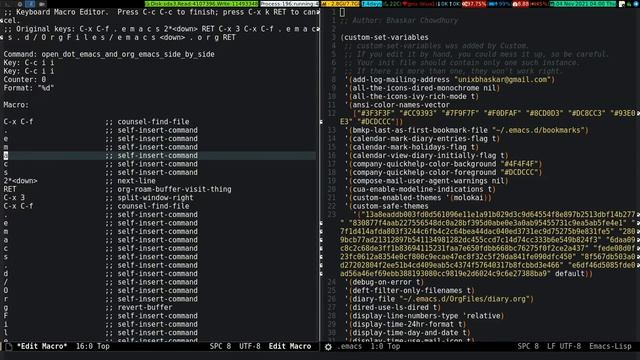Viewport: 640px width, 360px height.
Task: Click the cua-enable-modeline-indications line
Action: point(420,189)
